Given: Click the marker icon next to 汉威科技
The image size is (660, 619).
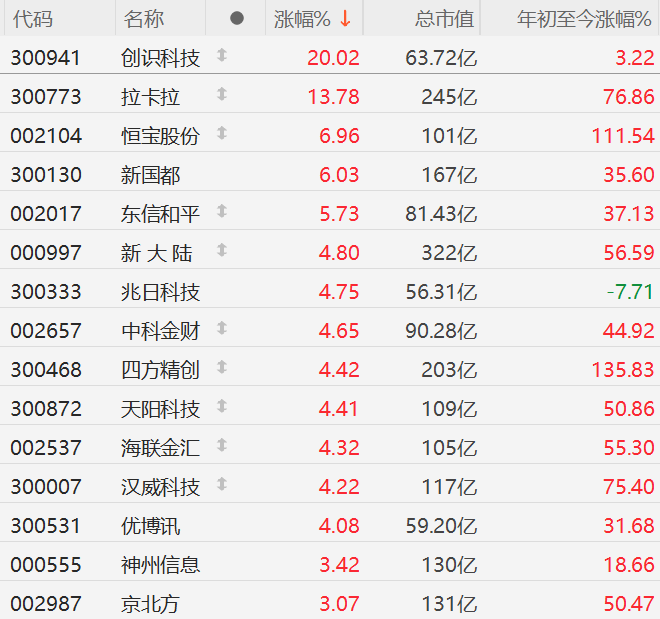Looking at the screenshot, I should 222,484.
